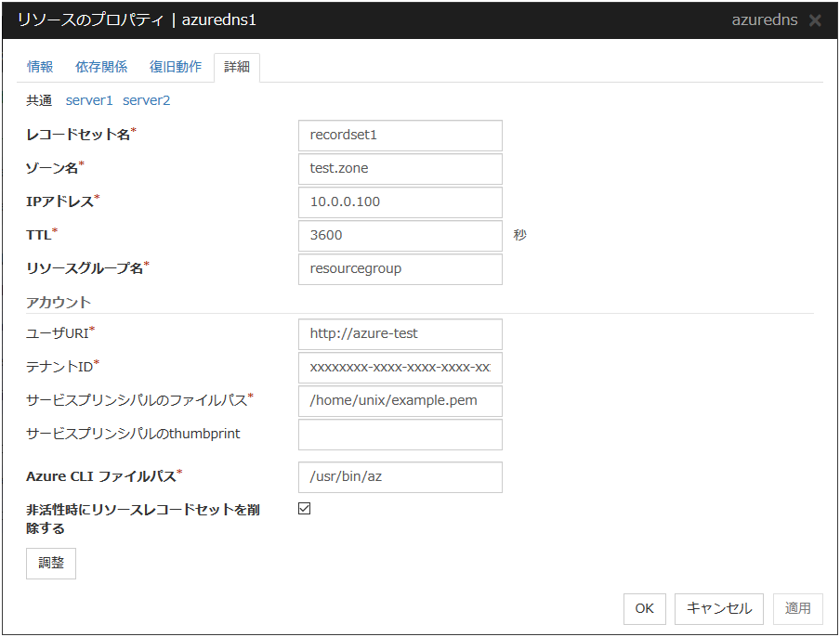Select the 復旧動作 tab
The height and width of the screenshot is (637, 840).
(x=176, y=67)
